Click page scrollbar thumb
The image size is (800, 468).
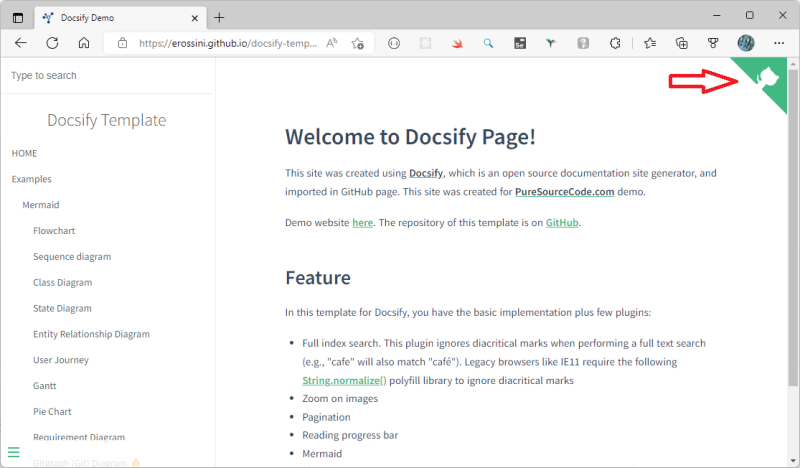coord(792,227)
